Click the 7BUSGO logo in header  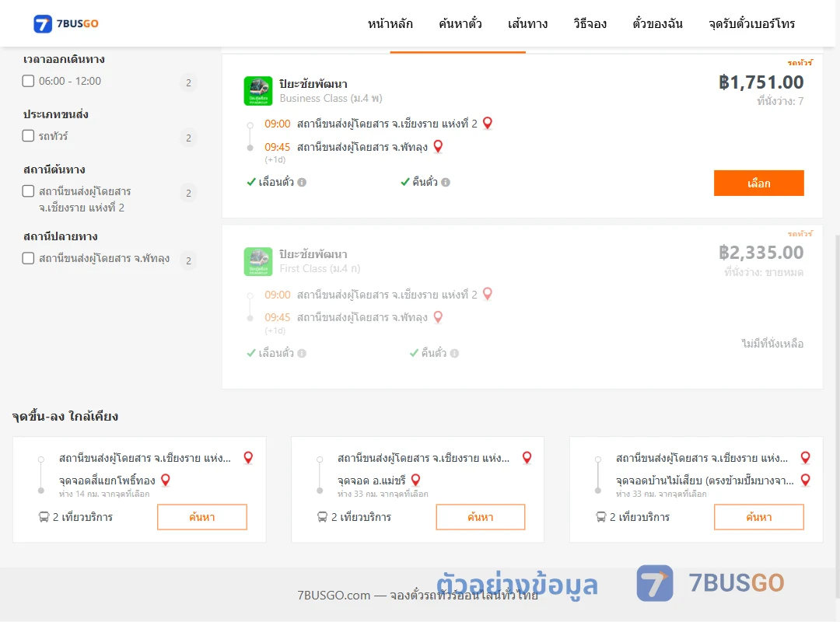coord(66,23)
